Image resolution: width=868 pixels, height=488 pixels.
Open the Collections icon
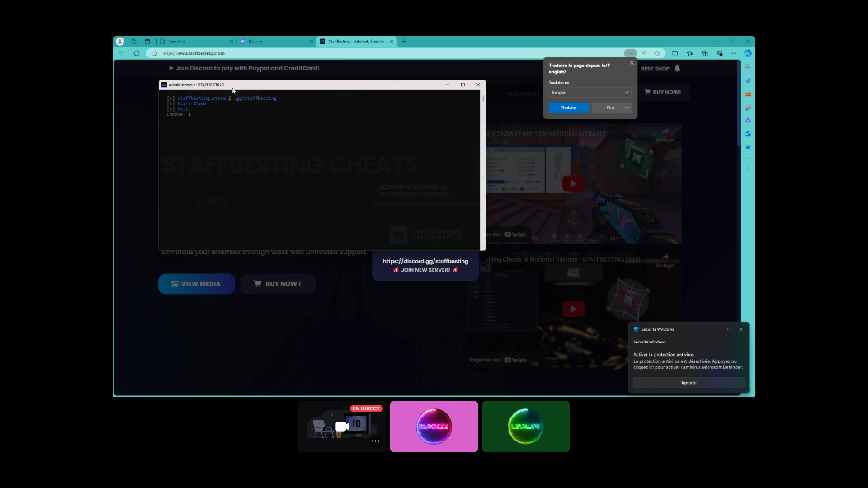pyautogui.click(x=704, y=53)
